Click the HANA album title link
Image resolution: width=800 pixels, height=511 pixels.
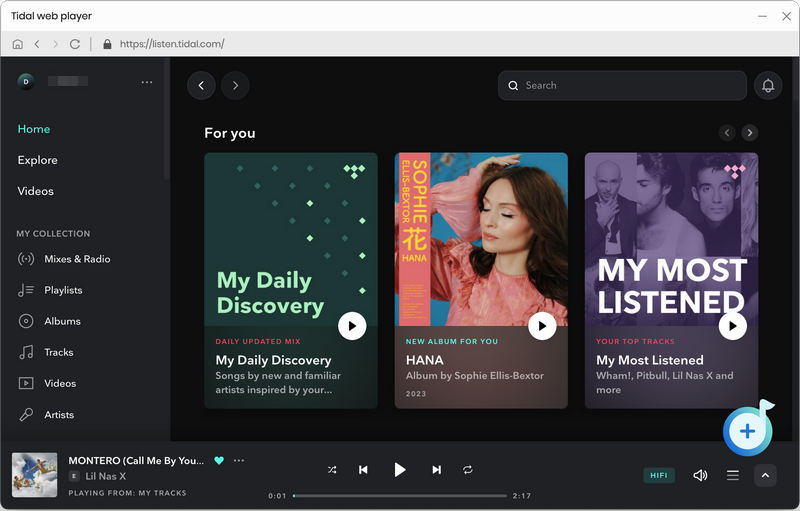click(x=424, y=361)
